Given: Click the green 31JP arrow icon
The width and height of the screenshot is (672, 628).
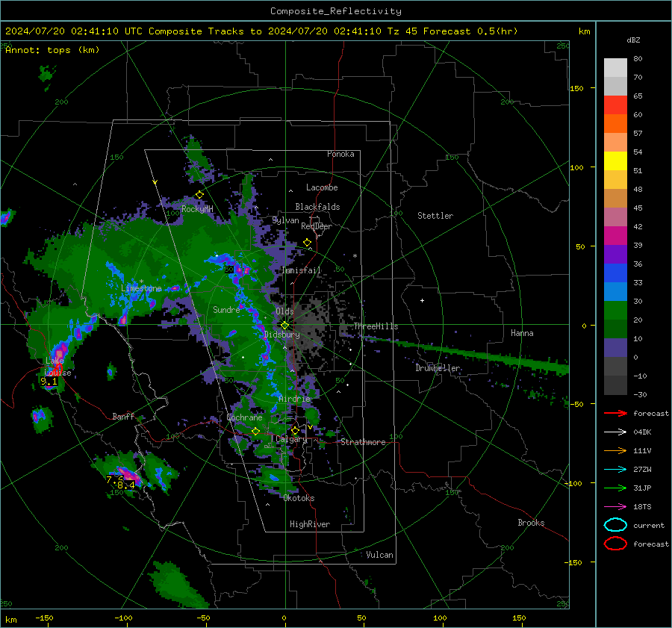Looking at the screenshot, I should click(x=615, y=488).
